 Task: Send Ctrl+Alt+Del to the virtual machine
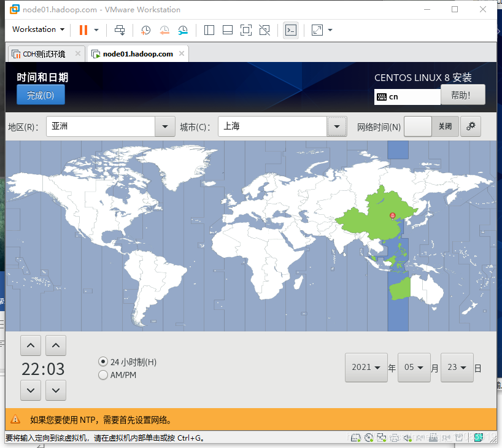pyautogui.click(x=120, y=30)
